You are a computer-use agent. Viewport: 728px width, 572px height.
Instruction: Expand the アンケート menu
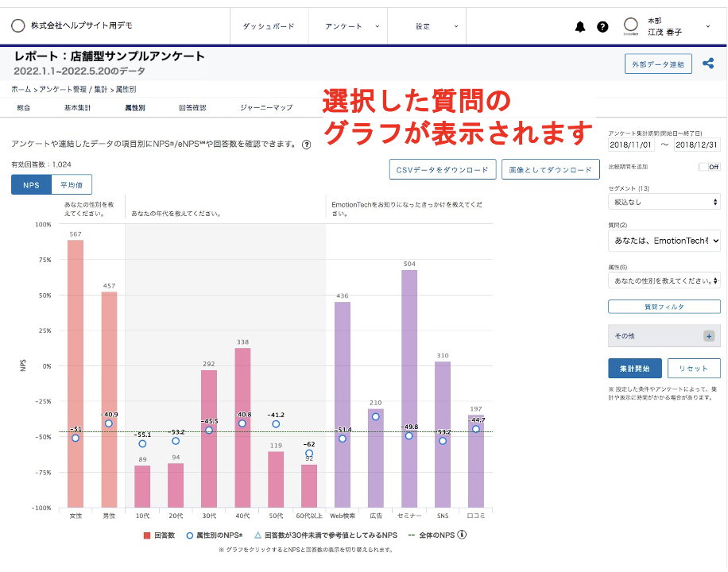pyautogui.click(x=348, y=26)
